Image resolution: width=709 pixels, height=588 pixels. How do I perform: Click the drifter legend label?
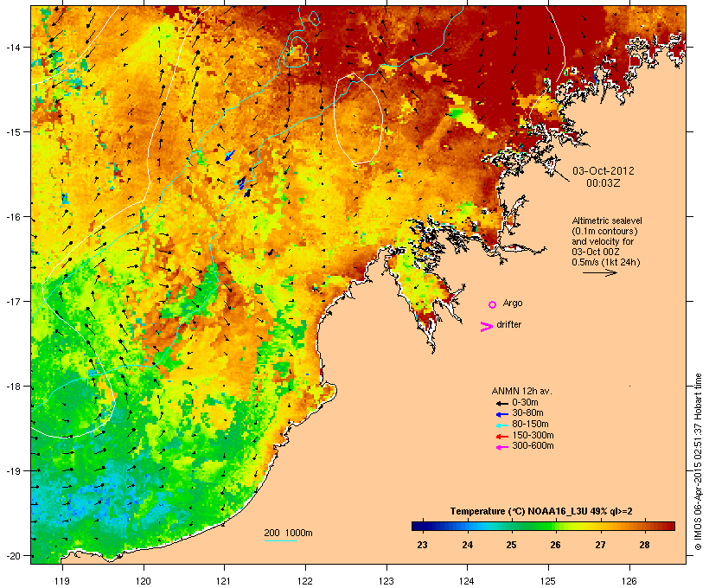pyautogui.click(x=508, y=324)
